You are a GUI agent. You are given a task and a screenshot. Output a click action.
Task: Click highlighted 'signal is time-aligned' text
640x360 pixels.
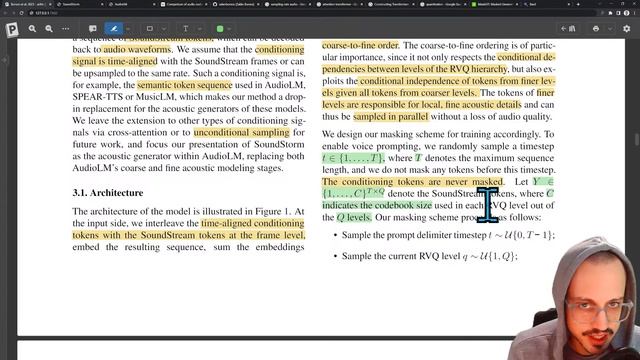pos(115,61)
